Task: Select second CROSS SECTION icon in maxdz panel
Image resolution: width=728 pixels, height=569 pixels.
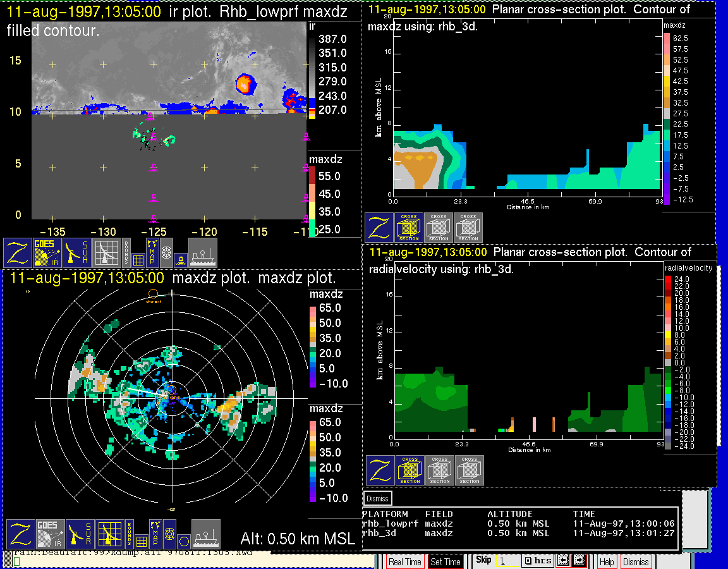Action: pyautogui.click(x=439, y=228)
